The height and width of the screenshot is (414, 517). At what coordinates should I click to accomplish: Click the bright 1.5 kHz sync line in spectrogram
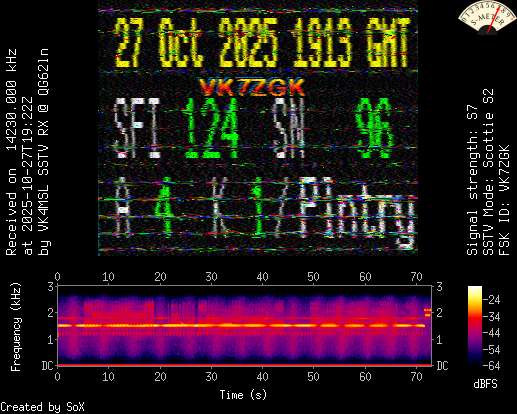coord(242,326)
